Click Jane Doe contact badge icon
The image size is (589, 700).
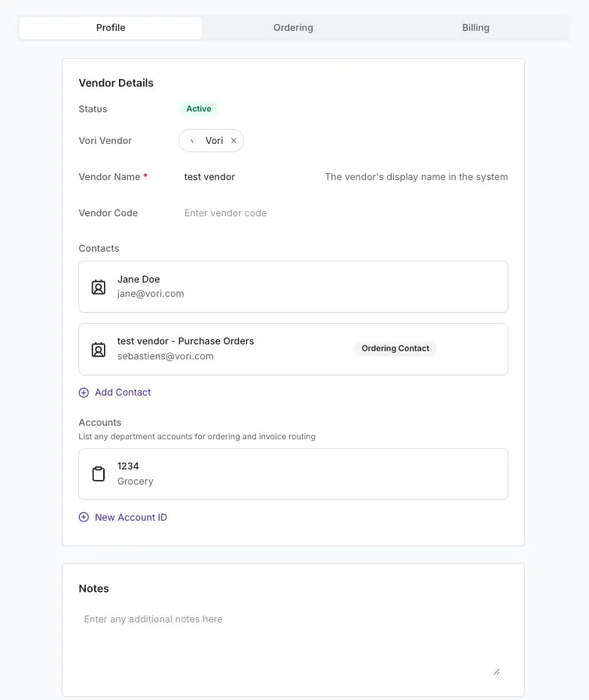99,287
